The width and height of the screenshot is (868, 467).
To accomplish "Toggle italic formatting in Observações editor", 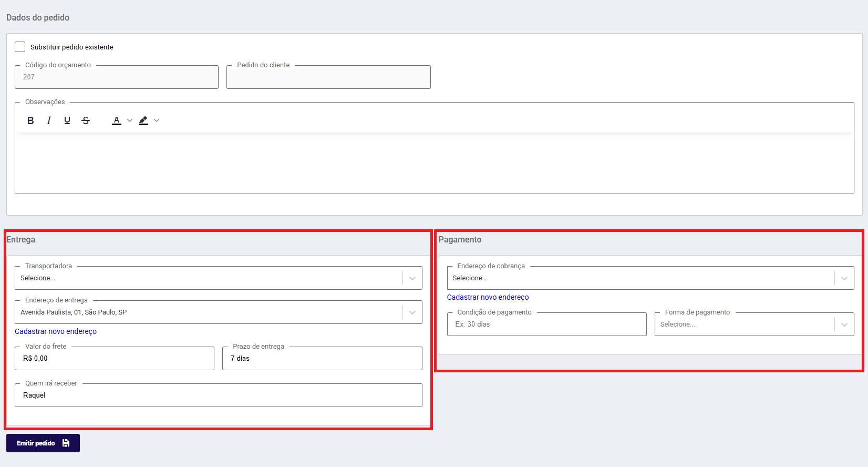I will (49, 120).
